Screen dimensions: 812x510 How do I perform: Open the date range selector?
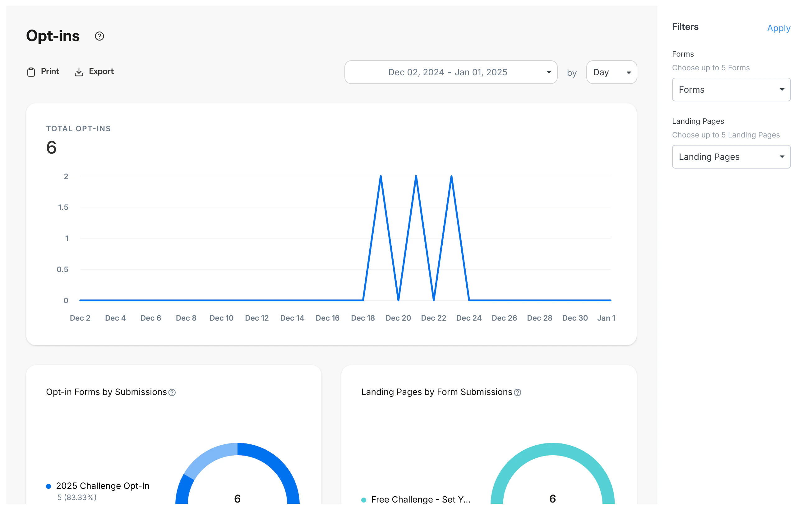(451, 72)
